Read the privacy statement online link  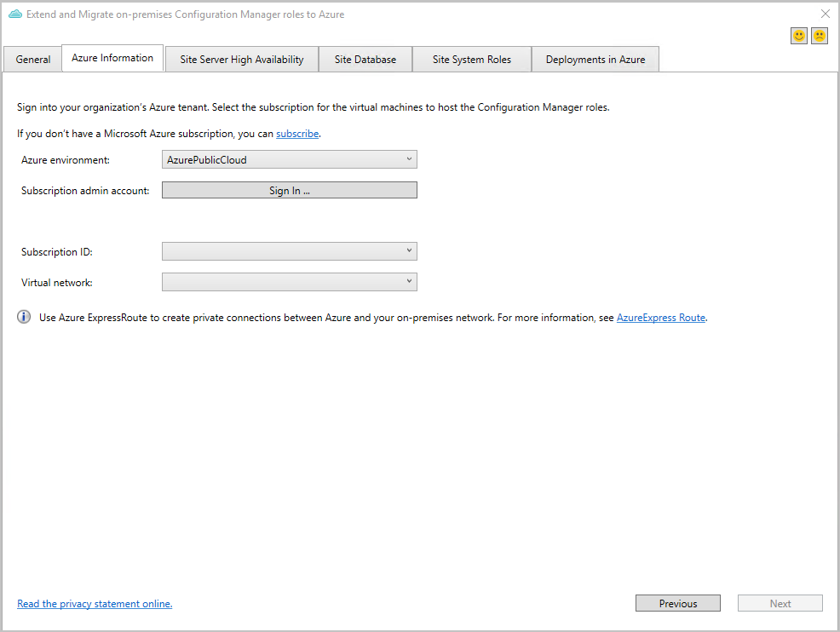pos(94,603)
